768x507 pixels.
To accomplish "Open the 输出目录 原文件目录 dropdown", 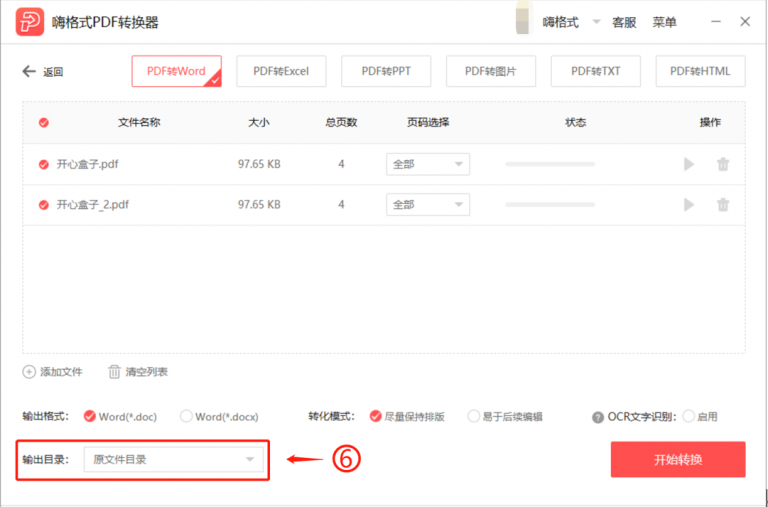I will 174,459.
